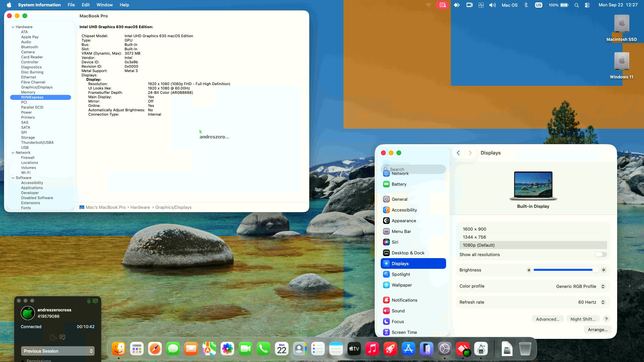The image size is (644, 362).
Task: Open Macintosh SSD drive on desktop
Action: (622, 28)
